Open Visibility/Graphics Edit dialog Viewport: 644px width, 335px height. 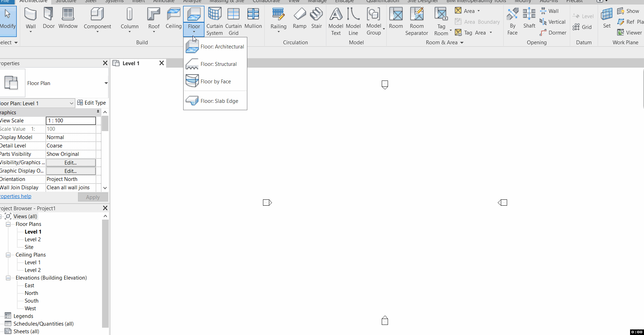(x=70, y=162)
